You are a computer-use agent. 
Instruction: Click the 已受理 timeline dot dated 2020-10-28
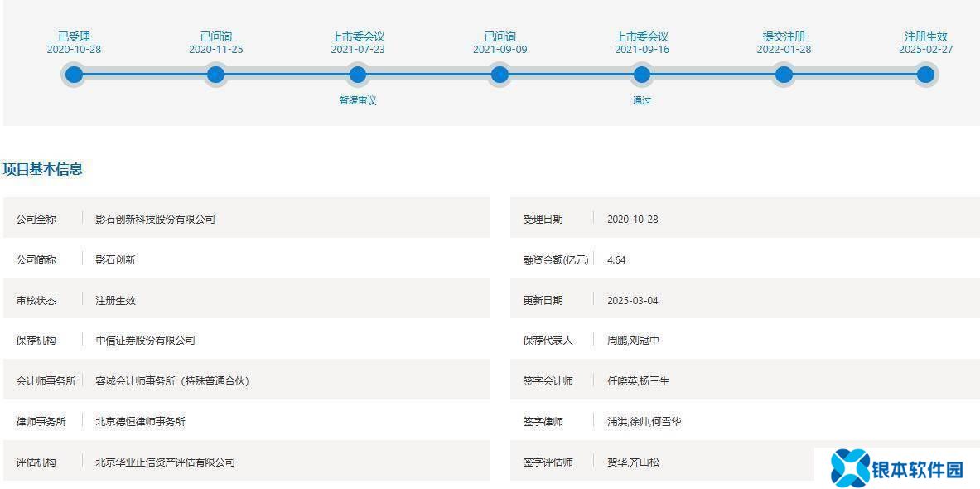point(74,75)
